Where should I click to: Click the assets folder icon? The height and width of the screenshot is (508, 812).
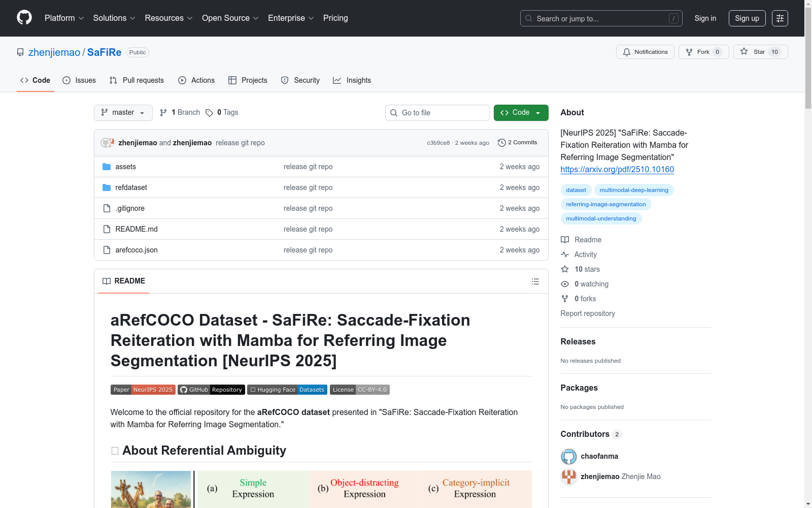pos(107,167)
